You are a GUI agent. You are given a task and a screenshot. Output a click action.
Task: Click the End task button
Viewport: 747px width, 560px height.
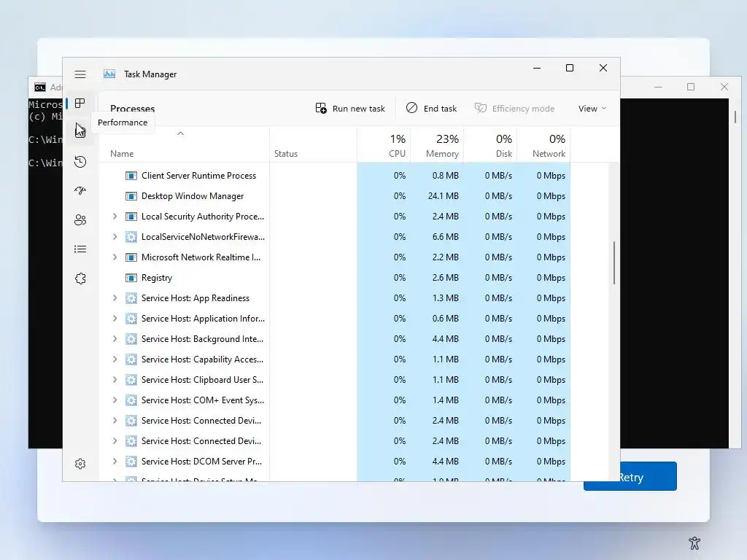[x=432, y=109]
